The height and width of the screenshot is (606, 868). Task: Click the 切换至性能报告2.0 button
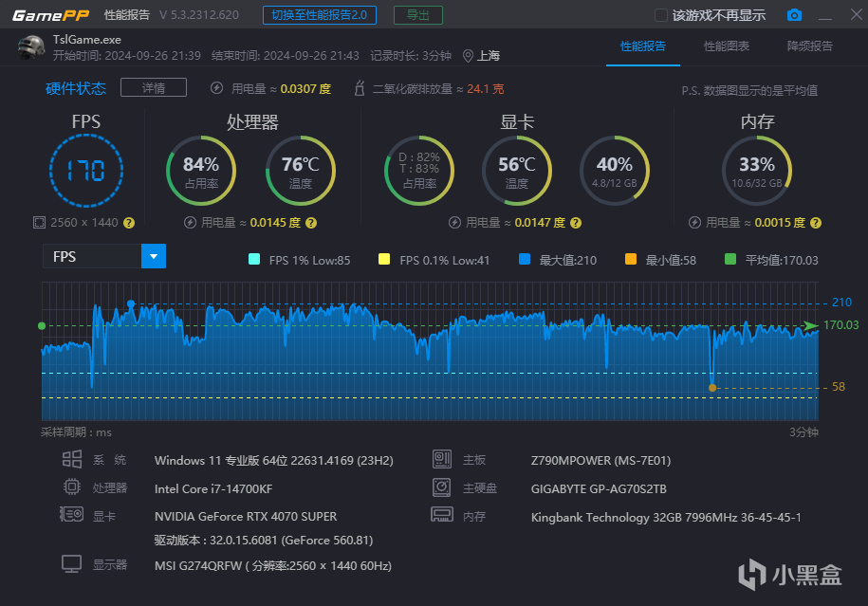320,15
